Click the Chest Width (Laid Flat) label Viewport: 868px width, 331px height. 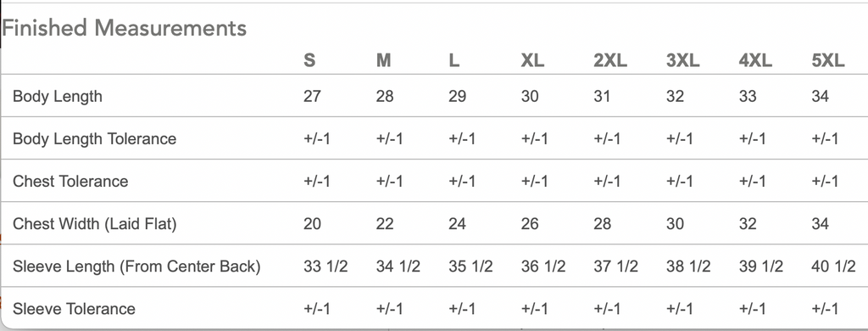pos(95,224)
